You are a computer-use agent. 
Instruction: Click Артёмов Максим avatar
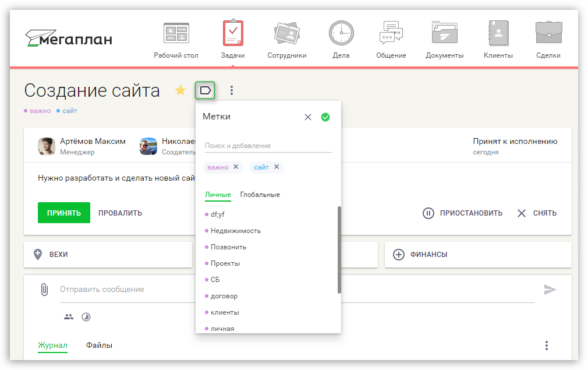coord(47,146)
